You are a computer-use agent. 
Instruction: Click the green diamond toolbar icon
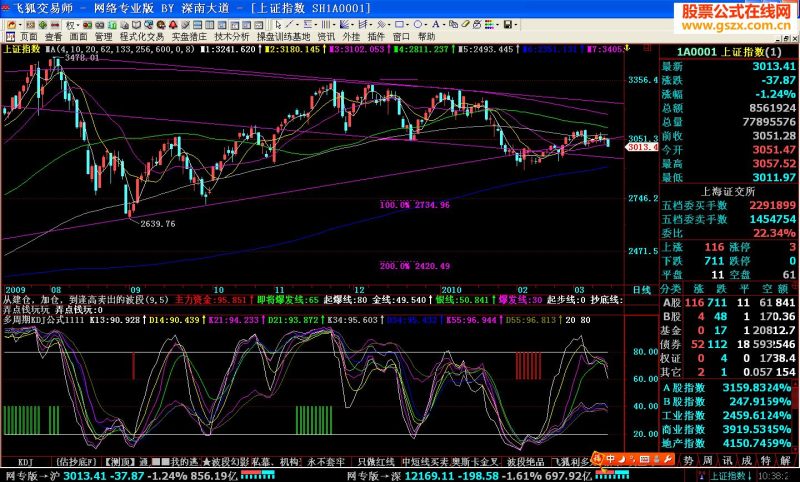pyautogui.click(x=43, y=24)
